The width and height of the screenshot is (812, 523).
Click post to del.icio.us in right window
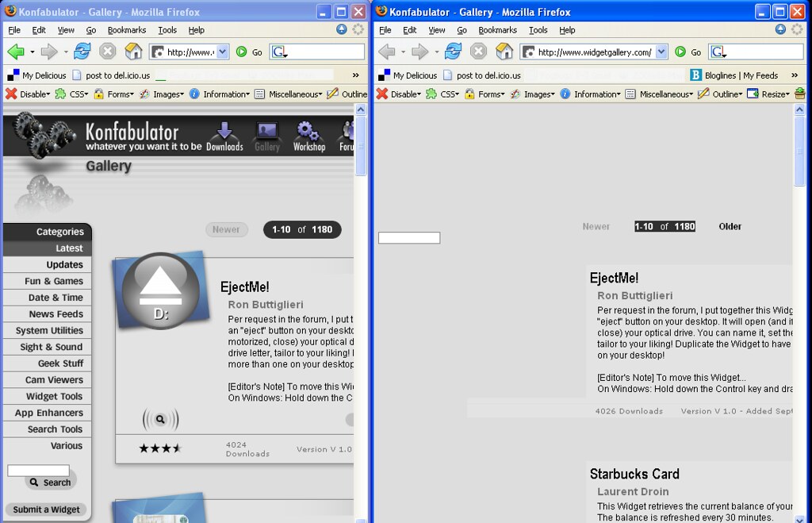[x=482, y=75]
